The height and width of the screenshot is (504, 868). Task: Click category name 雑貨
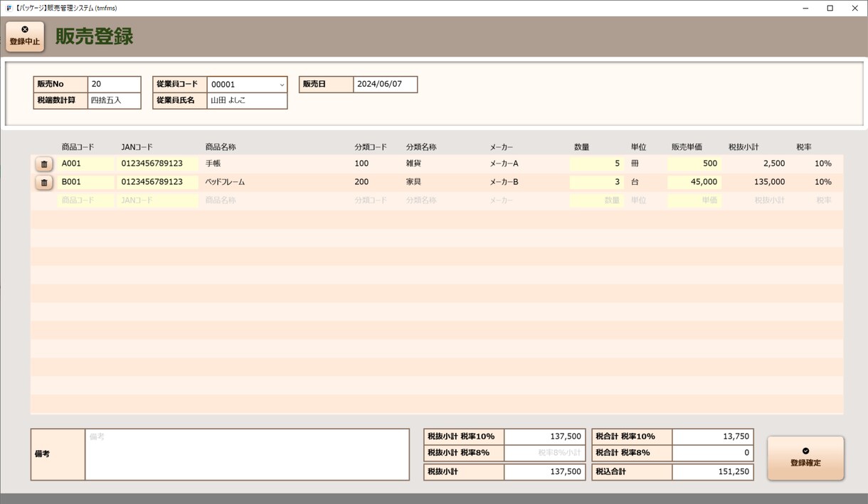coord(414,163)
